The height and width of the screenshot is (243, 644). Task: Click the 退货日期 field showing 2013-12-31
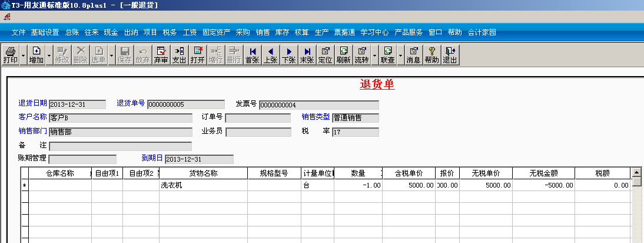coord(77,104)
